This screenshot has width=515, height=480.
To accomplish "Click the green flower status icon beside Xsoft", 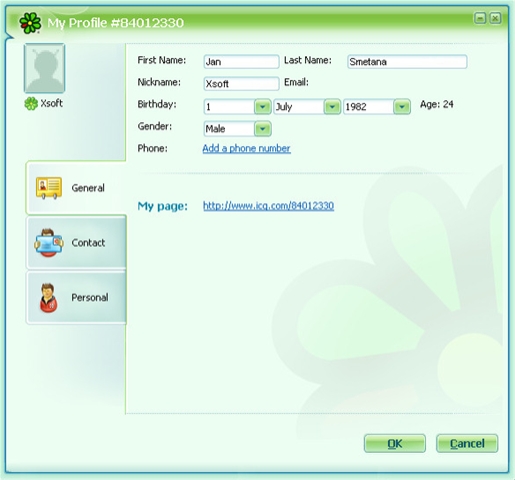I will point(31,104).
